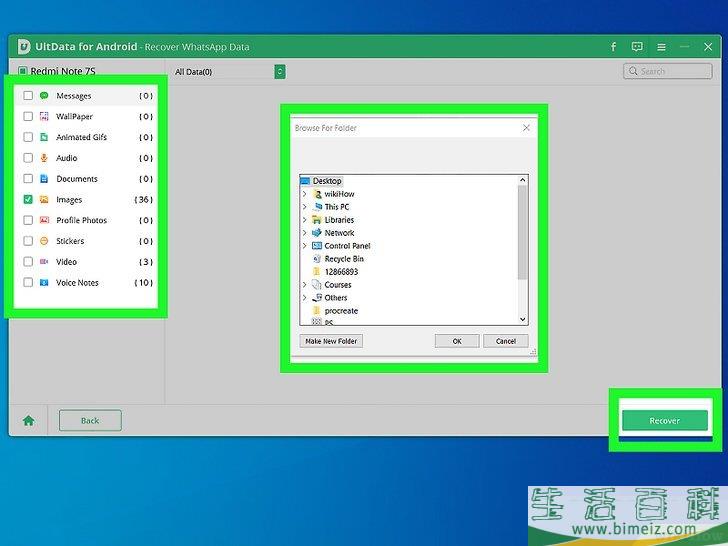This screenshot has height=546, width=728.
Task: Click the Images category icon
Action: click(44, 200)
